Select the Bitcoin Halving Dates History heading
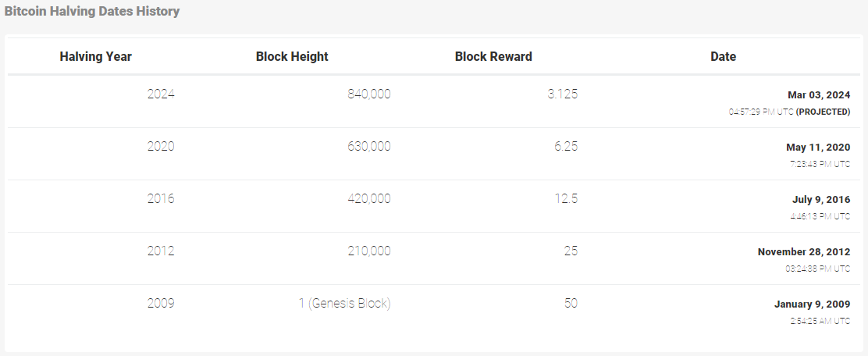Screen dimensions: 868x356 pyautogui.click(x=92, y=11)
